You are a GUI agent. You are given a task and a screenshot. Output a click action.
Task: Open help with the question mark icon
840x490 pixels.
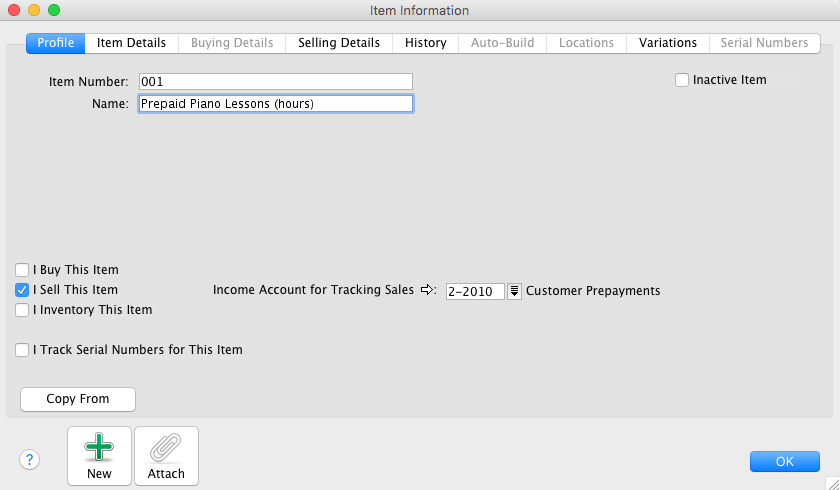click(x=29, y=459)
